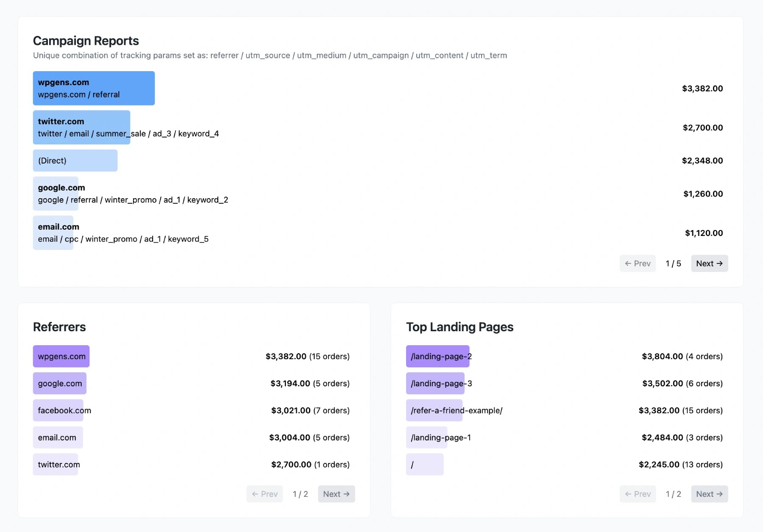763x532 pixels.
Task: Click the 1/5 page indicator
Action: (x=673, y=263)
